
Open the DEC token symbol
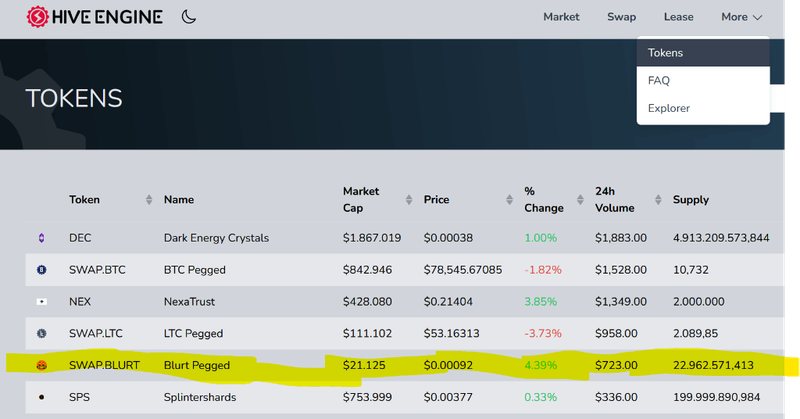(80, 238)
